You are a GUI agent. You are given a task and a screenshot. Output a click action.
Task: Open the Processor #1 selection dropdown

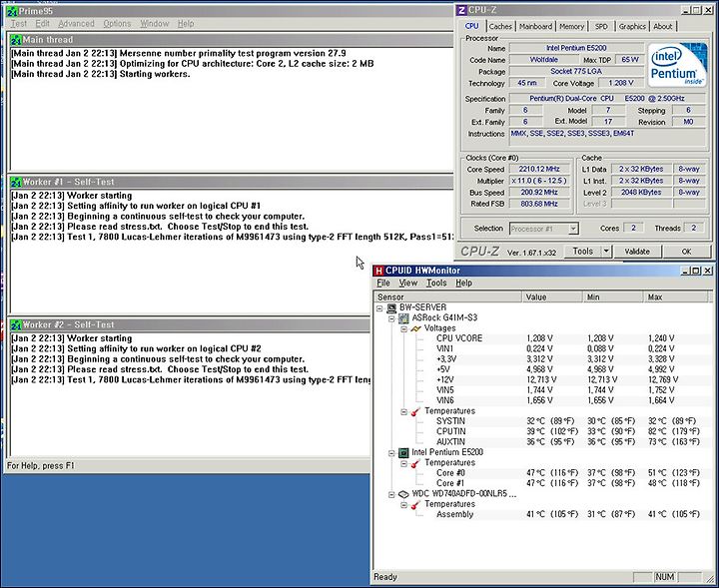click(573, 229)
